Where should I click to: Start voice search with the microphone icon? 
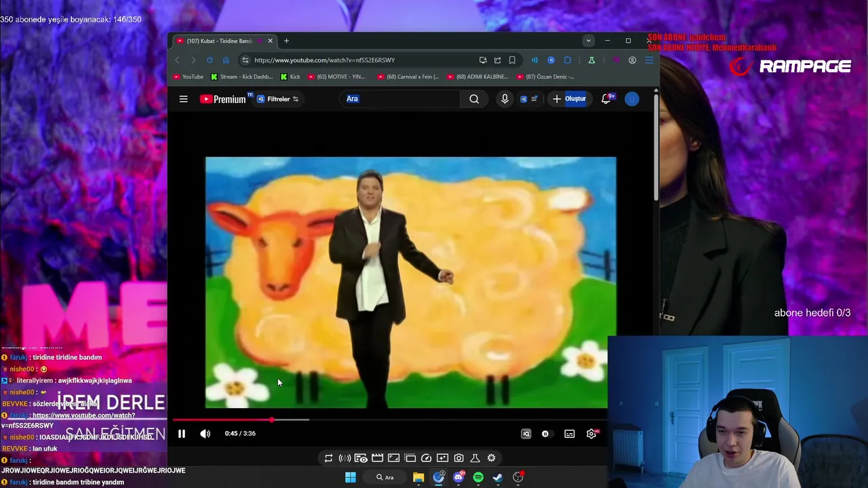pos(505,99)
